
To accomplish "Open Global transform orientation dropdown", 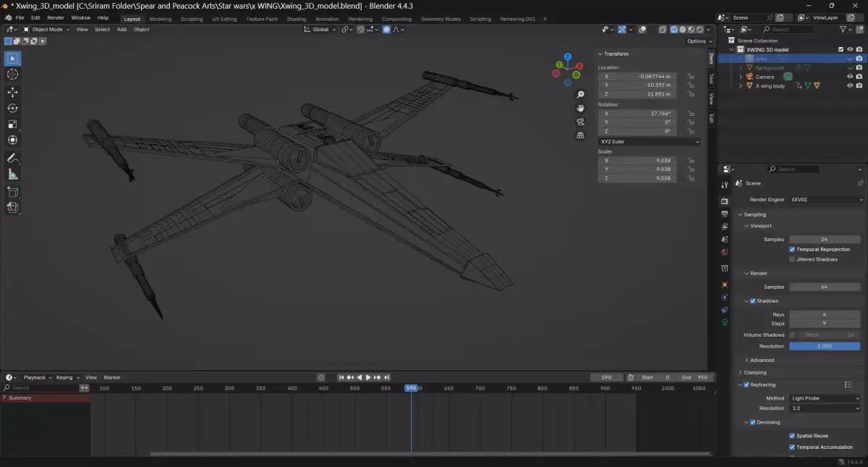I will [x=319, y=30].
